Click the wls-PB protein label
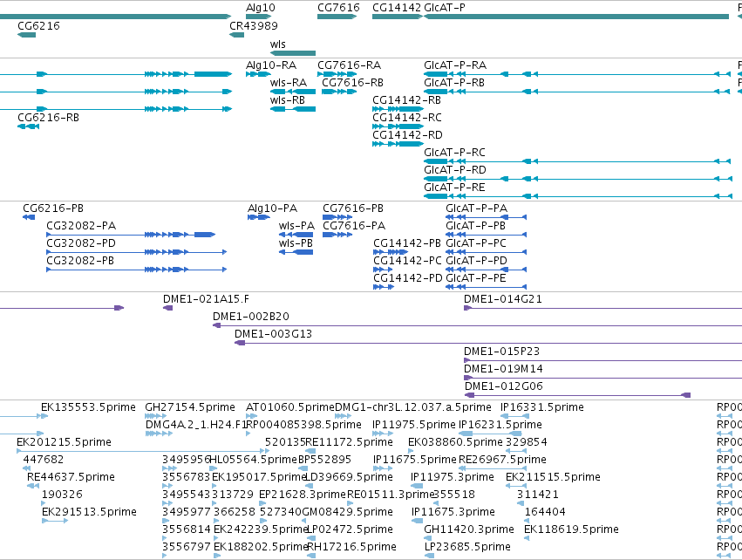742x560 pixels. point(296,242)
